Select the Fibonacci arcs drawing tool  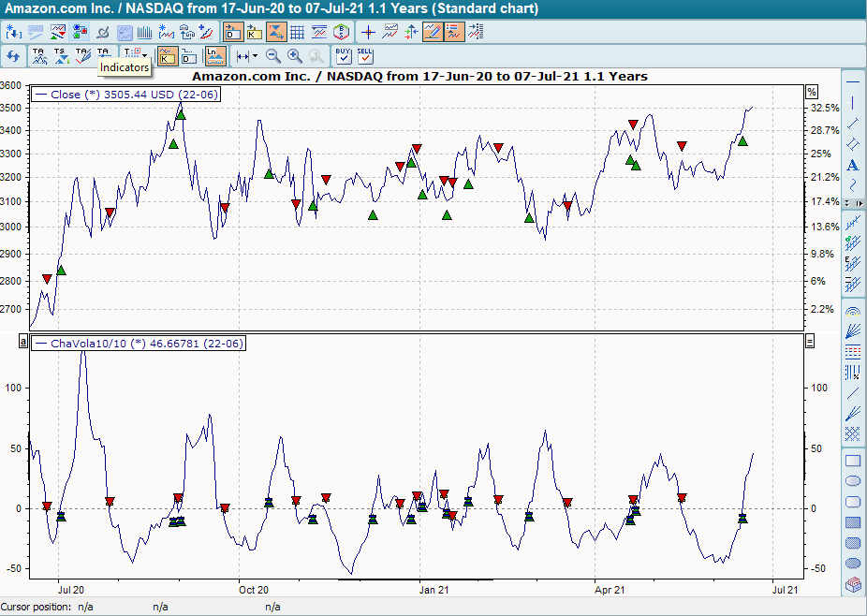point(853,311)
